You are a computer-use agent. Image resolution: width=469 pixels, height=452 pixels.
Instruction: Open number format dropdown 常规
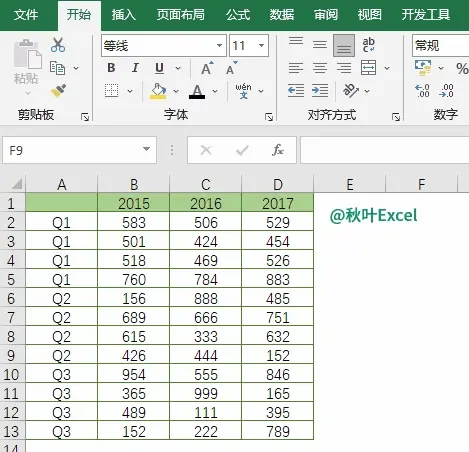[x=441, y=45]
